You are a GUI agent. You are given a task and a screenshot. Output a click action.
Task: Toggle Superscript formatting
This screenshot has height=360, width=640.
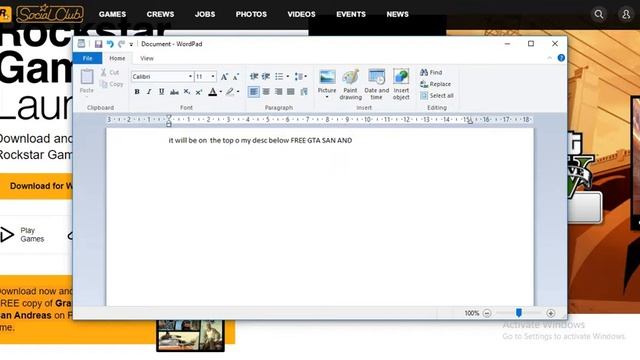(x=199, y=92)
